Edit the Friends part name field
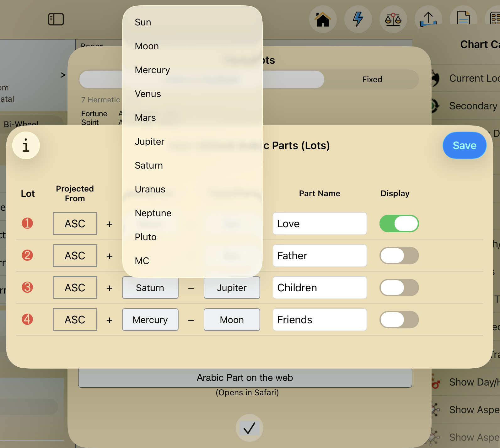 click(320, 320)
